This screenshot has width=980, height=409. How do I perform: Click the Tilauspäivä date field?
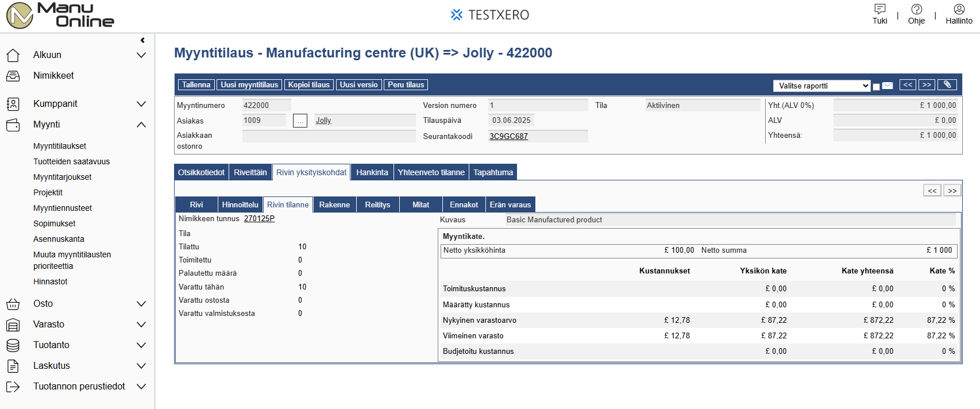pos(511,121)
